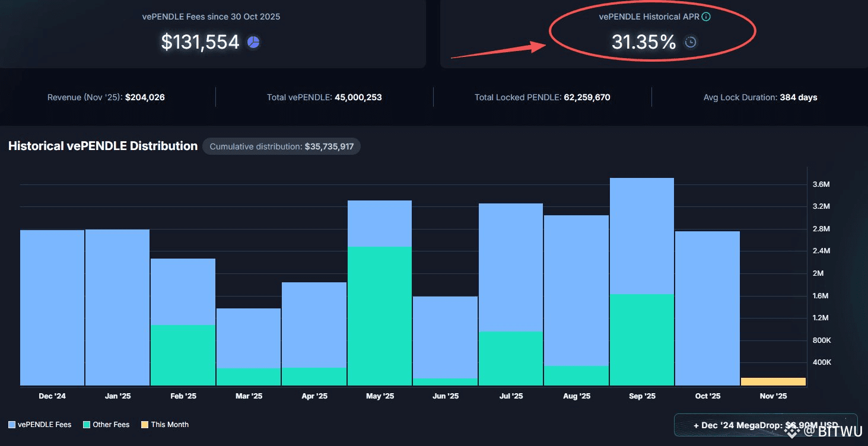The height and width of the screenshot is (446, 868).
Task: Click the Total Locked PENDLE stat
Action: coord(542,97)
